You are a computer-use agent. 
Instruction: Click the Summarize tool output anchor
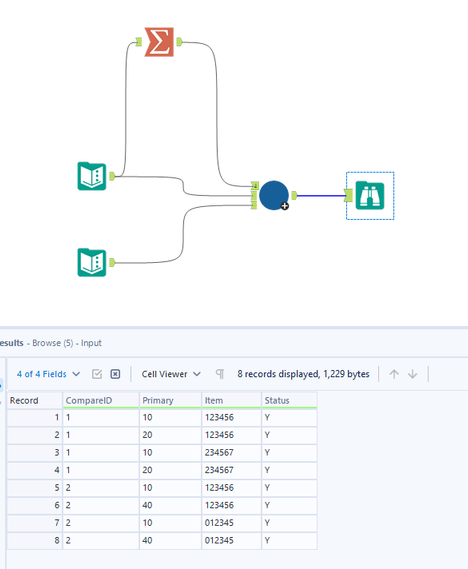[x=179, y=42]
